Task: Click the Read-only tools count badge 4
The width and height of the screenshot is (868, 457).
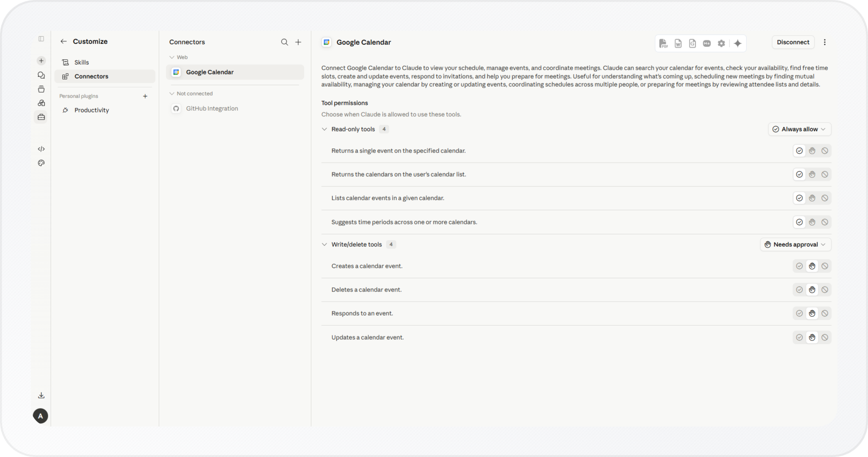Action: coord(384,129)
